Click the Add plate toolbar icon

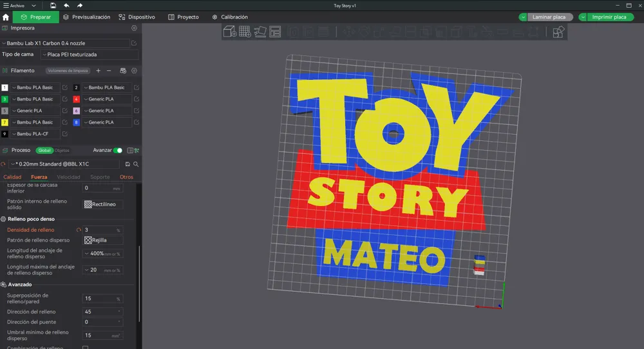245,32
